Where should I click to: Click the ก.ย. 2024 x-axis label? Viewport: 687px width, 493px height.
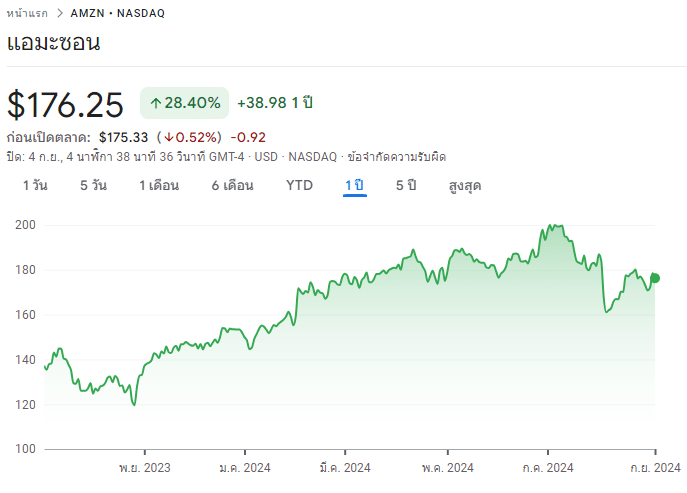[655, 468]
